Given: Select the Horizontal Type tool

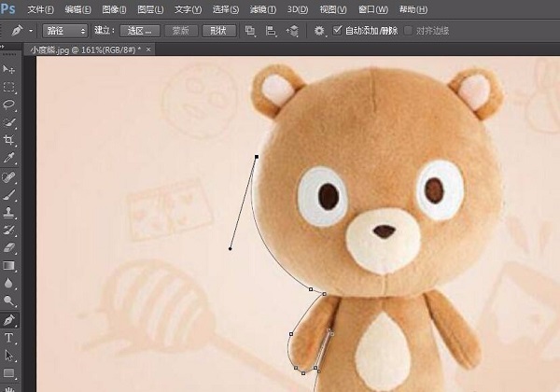Looking at the screenshot, I should pyautogui.click(x=9, y=338).
